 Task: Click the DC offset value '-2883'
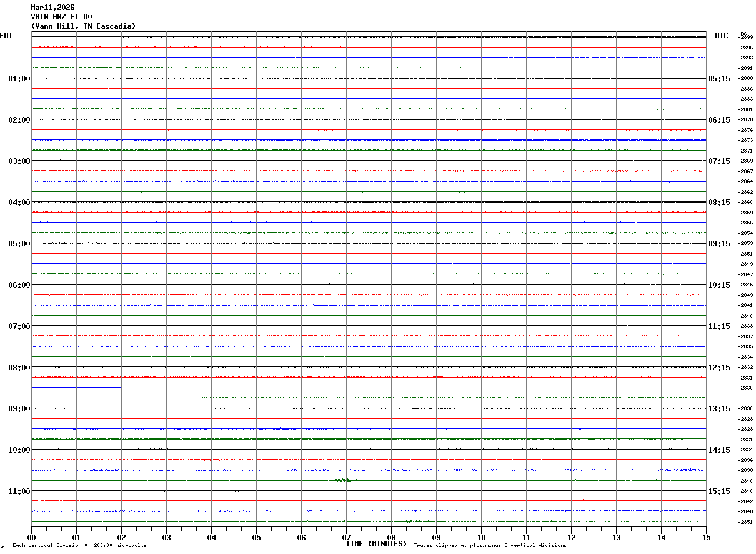[x=746, y=99]
